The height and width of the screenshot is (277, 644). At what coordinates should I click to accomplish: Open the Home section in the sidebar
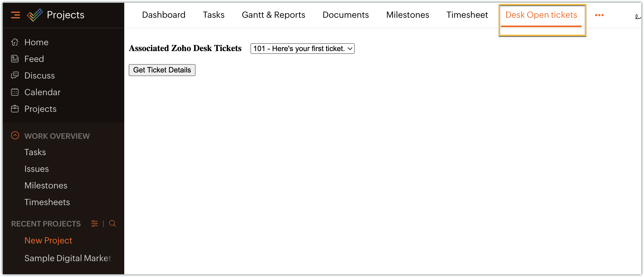coord(36,42)
